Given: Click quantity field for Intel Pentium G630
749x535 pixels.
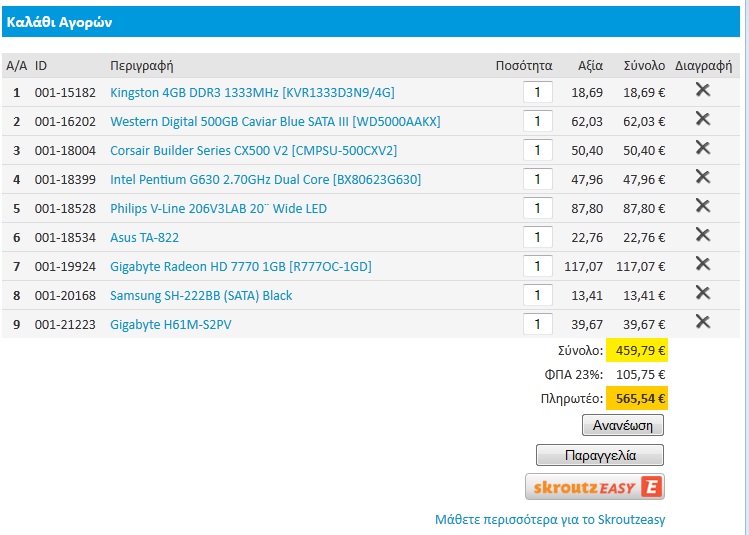Looking at the screenshot, I should (x=538, y=179).
